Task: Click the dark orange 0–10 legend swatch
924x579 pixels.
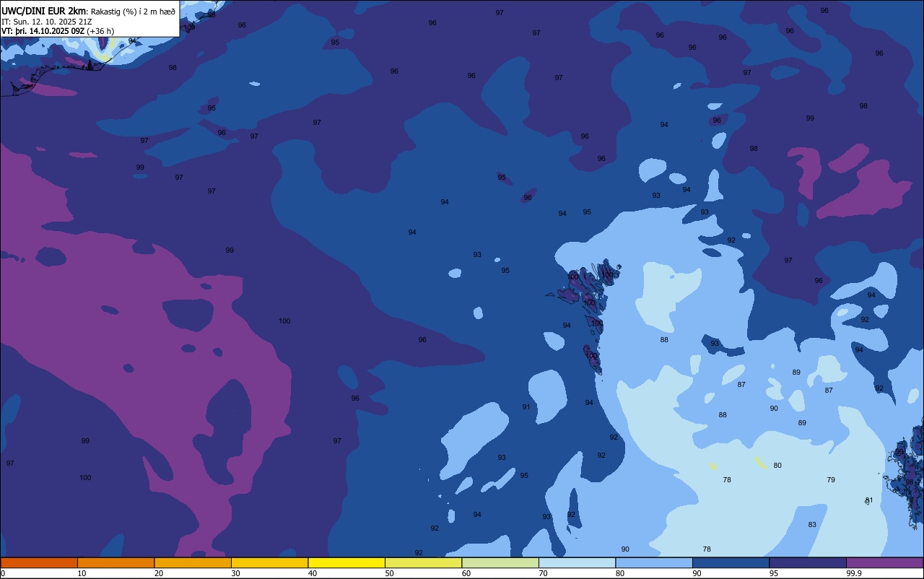Action: 39,562
